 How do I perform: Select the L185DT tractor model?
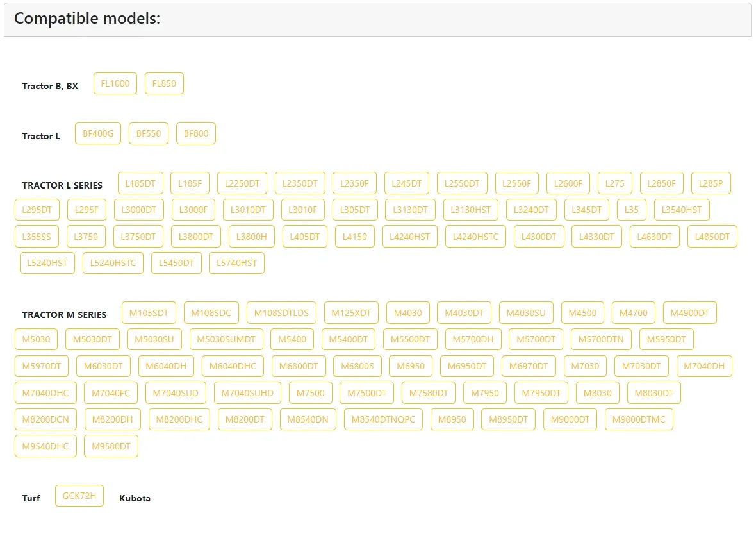pos(140,183)
